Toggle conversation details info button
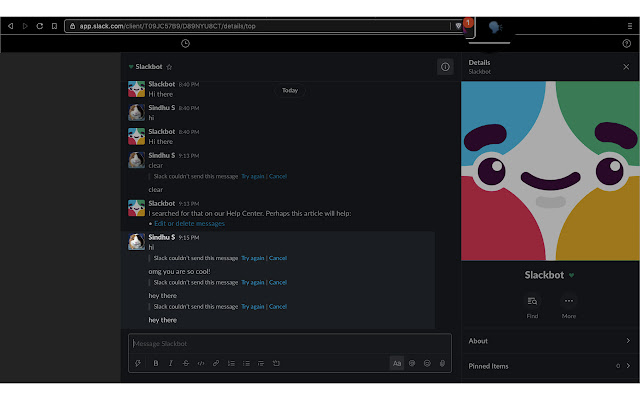Image resolution: width=640 pixels, height=400 pixels. (445, 67)
